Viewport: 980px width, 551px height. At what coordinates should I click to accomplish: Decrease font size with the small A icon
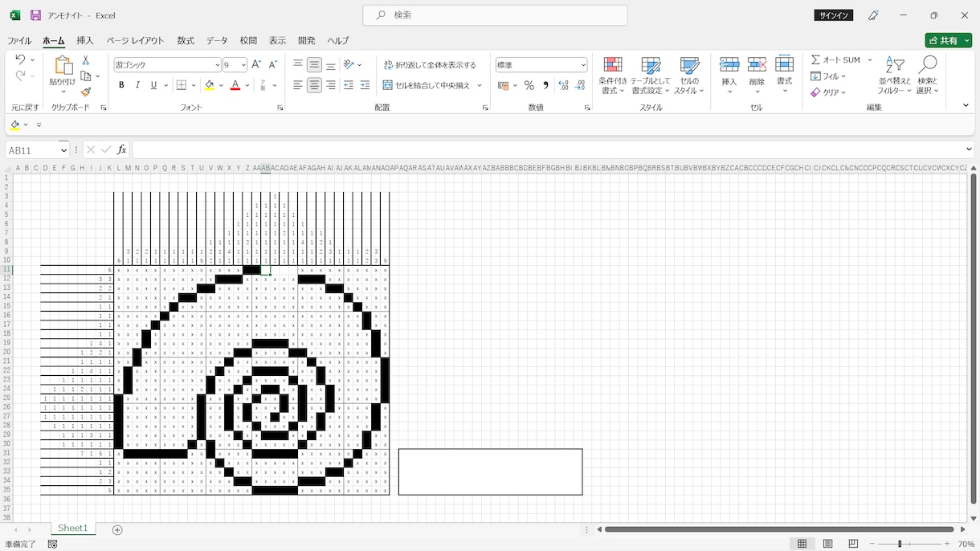(273, 64)
